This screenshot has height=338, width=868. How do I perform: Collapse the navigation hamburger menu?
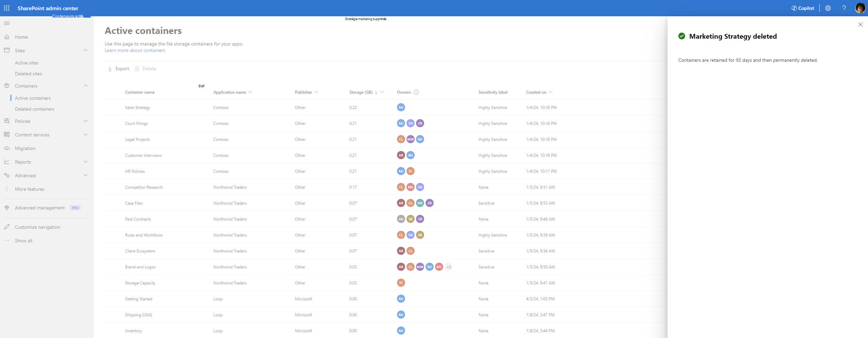click(7, 23)
